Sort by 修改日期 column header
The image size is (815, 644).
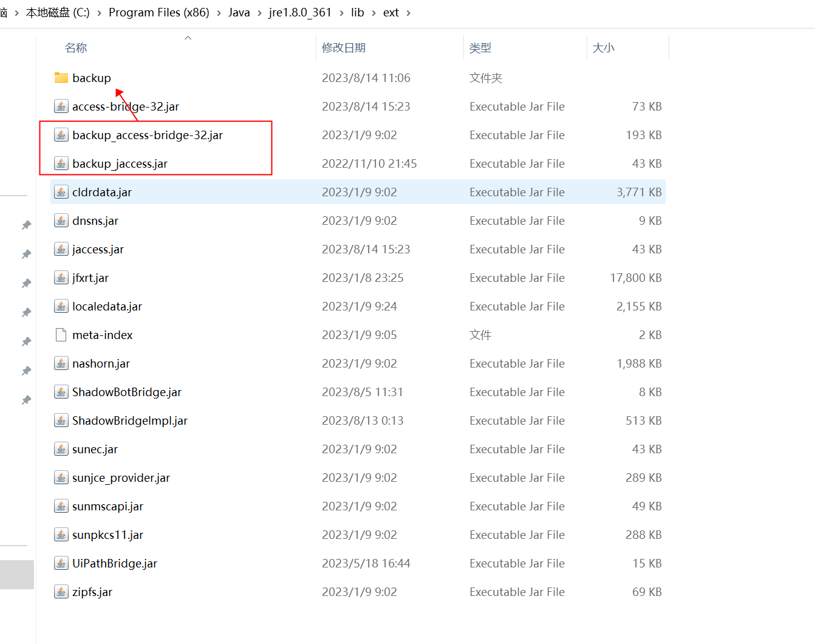(344, 48)
